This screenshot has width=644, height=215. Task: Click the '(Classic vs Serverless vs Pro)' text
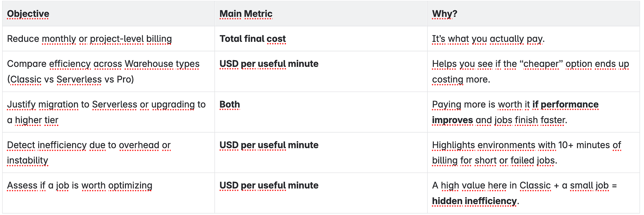click(71, 79)
